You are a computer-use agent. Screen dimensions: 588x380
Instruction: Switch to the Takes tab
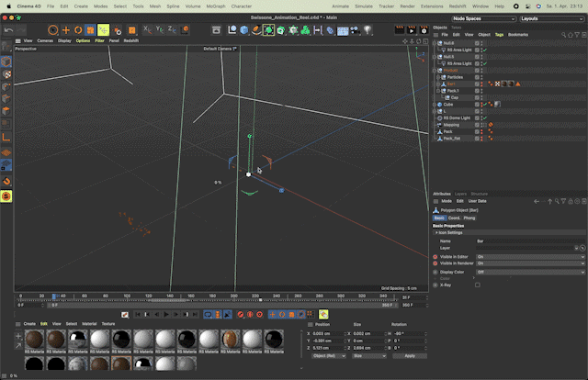(456, 28)
